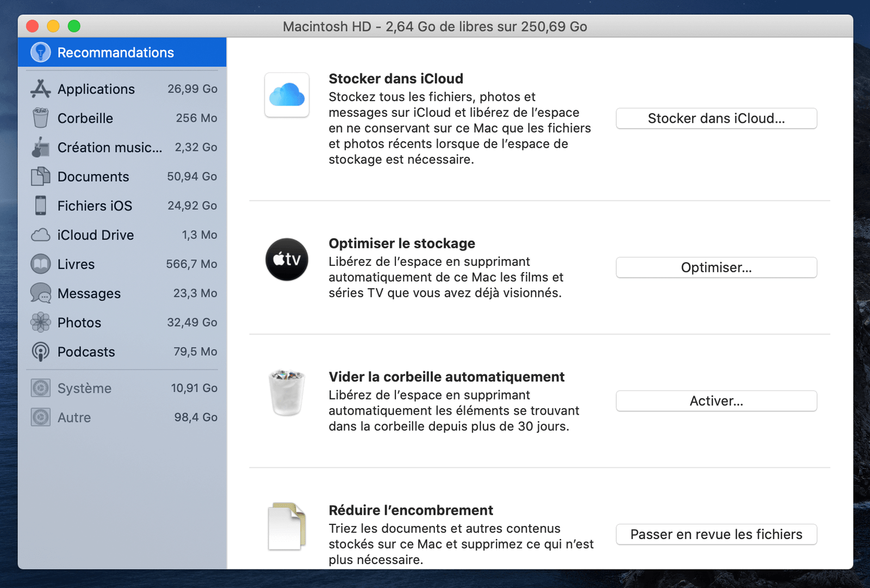The height and width of the screenshot is (588, 870).
Task: Maximize the window with the green button
Action: tap(74, 26)
